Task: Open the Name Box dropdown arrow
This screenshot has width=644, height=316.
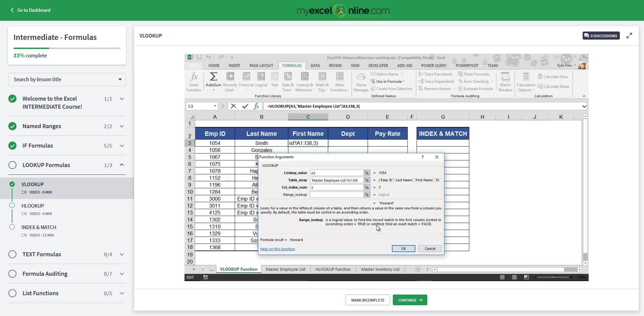Action: [x=215, y=106]
